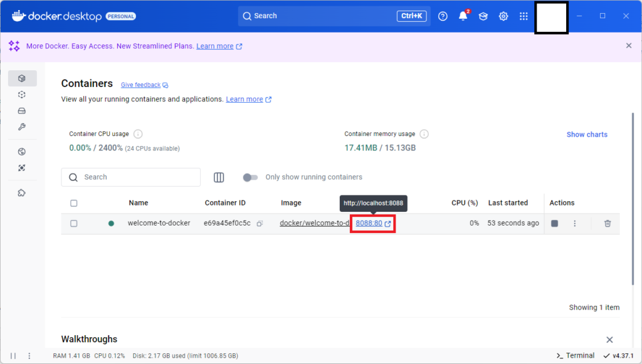The image size is (642, 364).
Task: Click the vertical scrollbar of the containers page
Action: pyautogui.click(x=633, y=200)
